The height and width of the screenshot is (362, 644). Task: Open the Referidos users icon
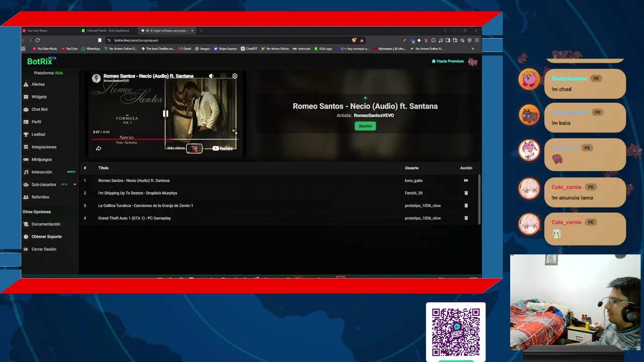tap(26, 197)
